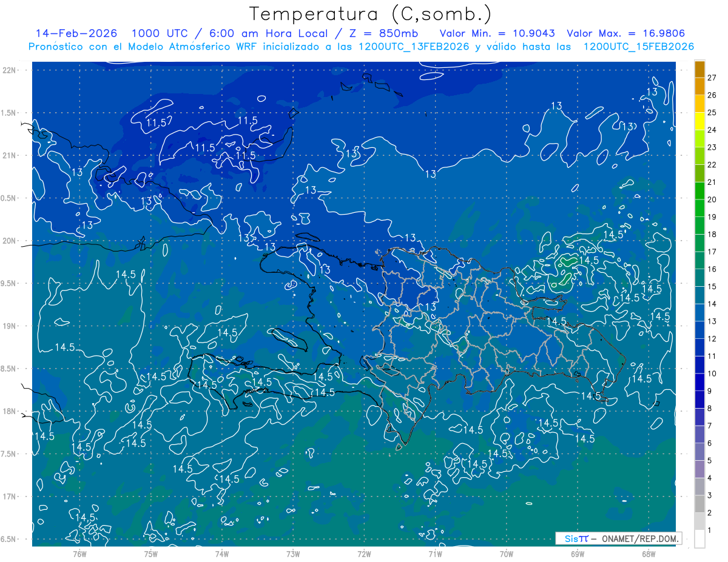Select "Valor Min. = 10.9043" value
The image size is (728, 562).
[x=497, y=34]
